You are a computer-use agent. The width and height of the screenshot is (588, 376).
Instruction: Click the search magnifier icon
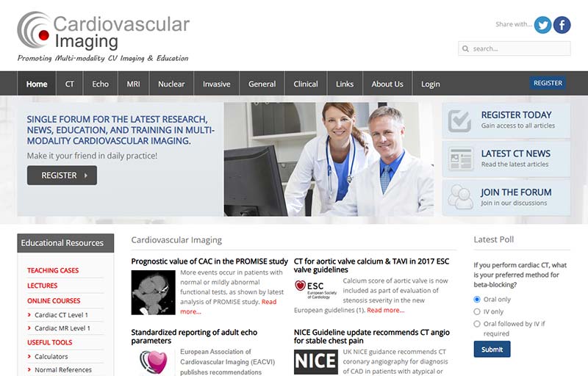465,48
